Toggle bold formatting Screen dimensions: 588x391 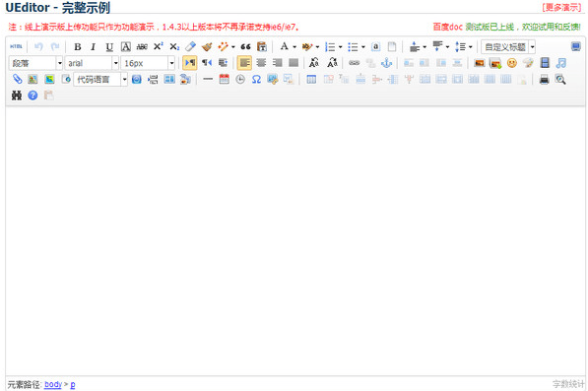(x=78, y=46)
